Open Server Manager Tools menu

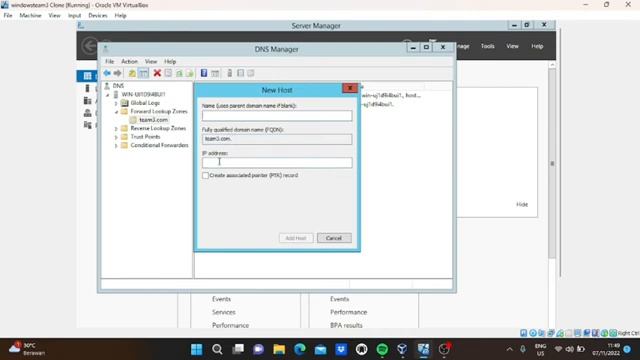click(x=487, y=46)
